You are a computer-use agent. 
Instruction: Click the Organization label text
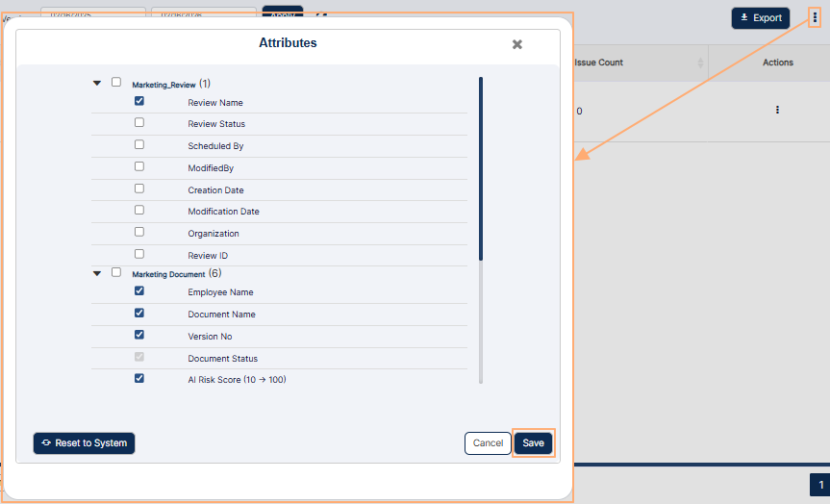[214, 234]
